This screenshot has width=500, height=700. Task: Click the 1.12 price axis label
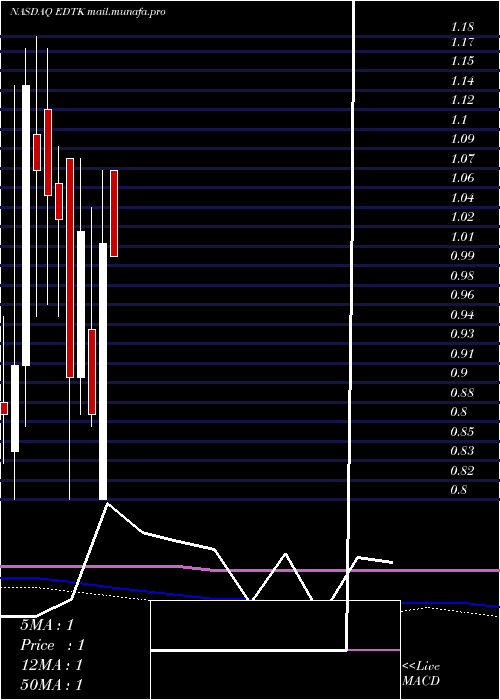(462, 100)
